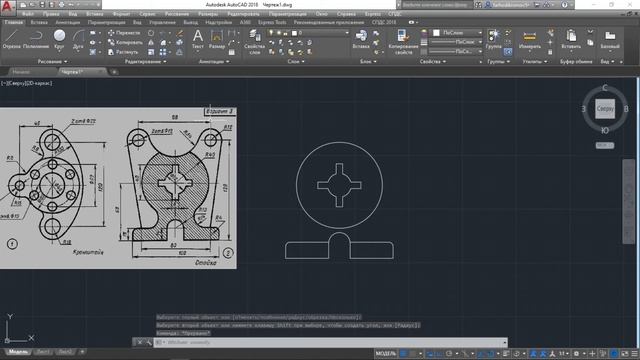Open the AutoCAD application menu logo
Screen dimensions: 640x360
pyautogui.click(x=7, y=7)
